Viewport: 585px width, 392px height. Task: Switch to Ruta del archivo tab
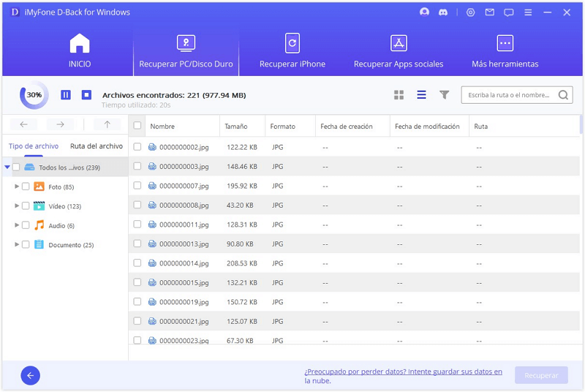pos(97,146)
